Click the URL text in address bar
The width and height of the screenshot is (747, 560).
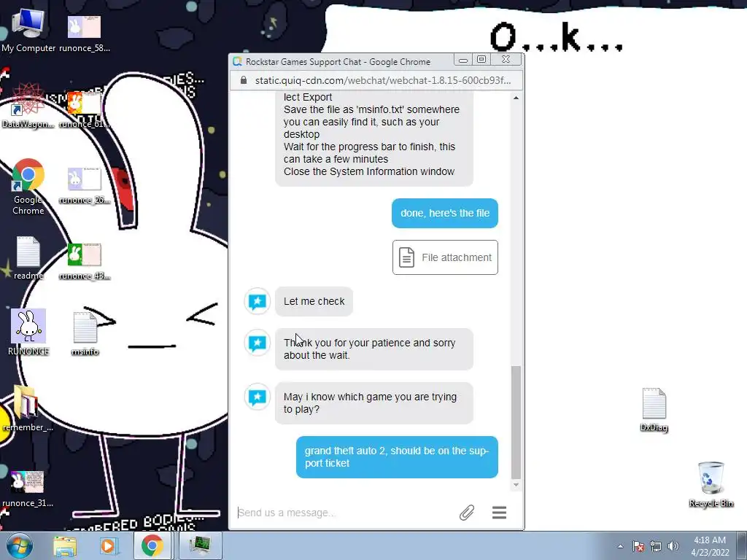tap(382, 80)
